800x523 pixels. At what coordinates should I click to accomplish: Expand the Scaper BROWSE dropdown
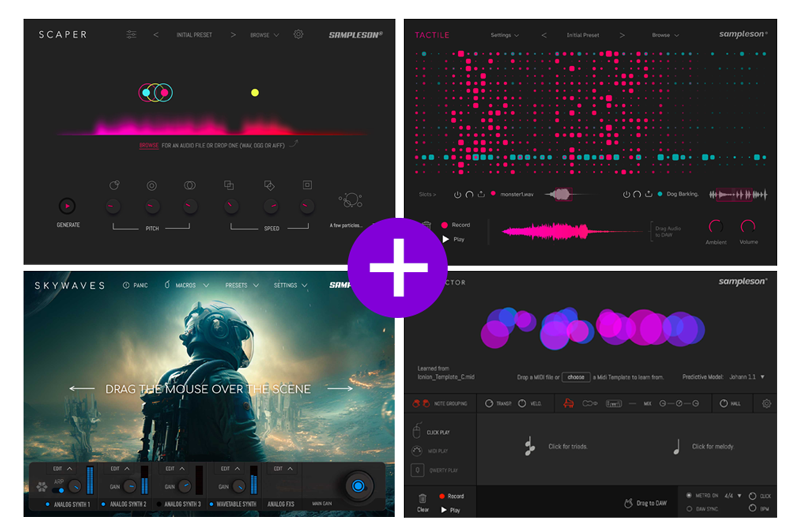[x=264, y=35]
